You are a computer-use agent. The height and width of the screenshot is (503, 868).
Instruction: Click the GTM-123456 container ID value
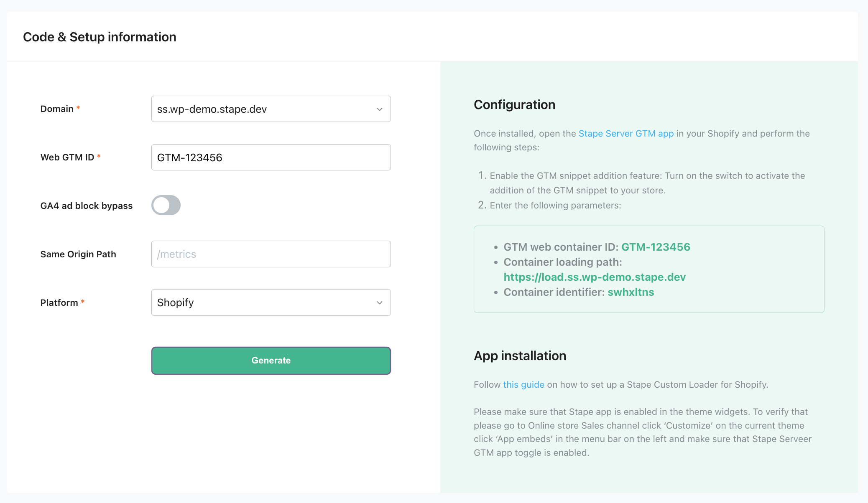656,247
